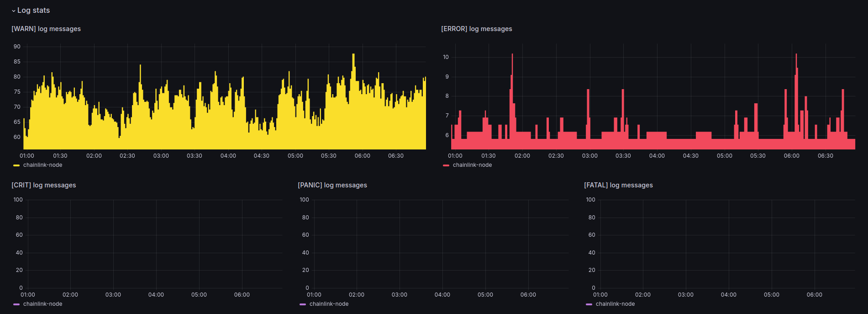This screenshot has width=868, height=314.
Task: Toggle chainlink-node series in ERROR panel legend
Action: pyautogui.click(x=472, y=165)
